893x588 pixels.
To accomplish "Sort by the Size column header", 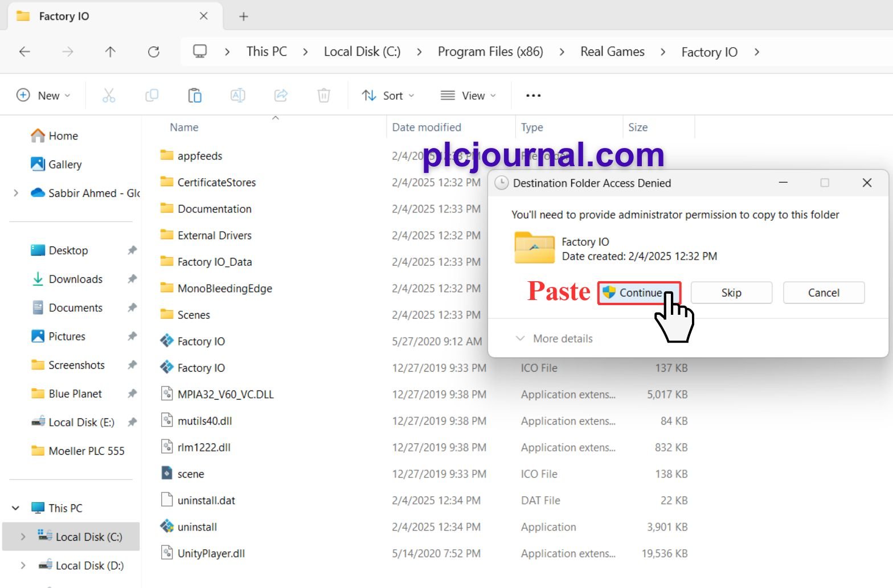I will pos(638,128).
